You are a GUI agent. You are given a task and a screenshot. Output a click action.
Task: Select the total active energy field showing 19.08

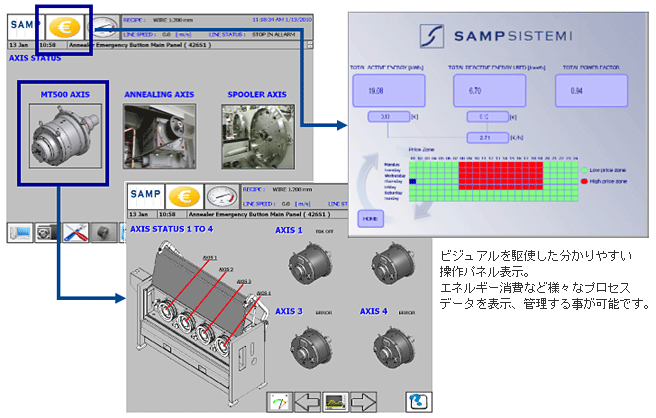pos(389,91)
